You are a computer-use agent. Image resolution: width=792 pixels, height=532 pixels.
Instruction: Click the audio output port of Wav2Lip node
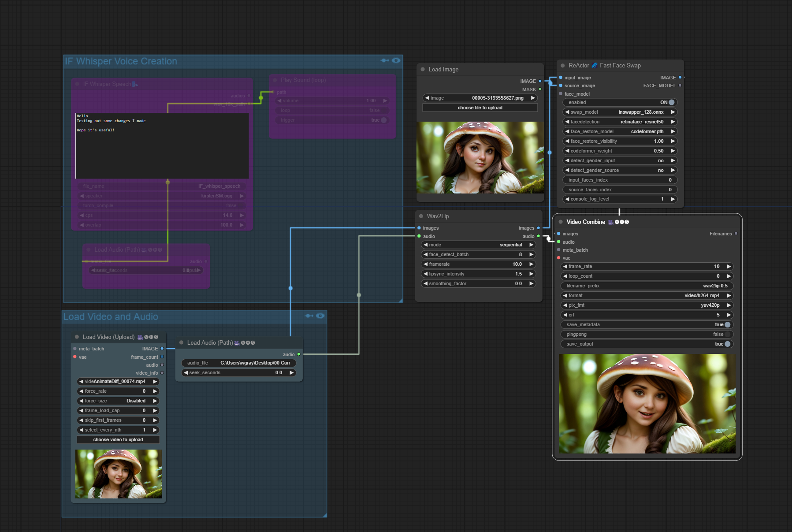click(x=538, y=236)
